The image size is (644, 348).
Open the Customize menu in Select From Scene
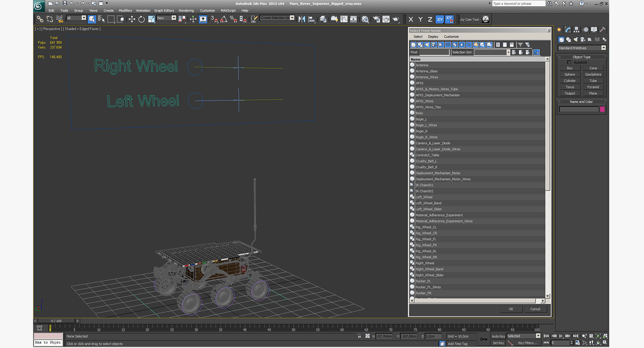451,37
